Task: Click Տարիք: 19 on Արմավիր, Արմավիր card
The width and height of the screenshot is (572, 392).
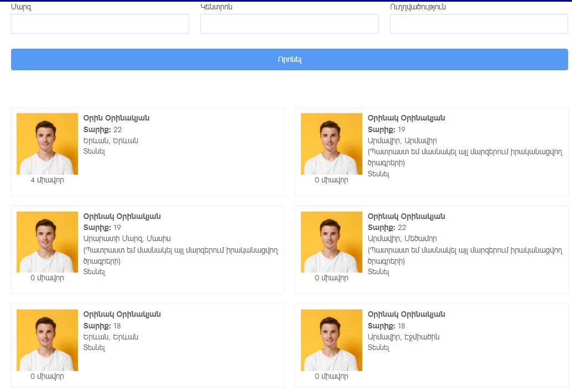Action: [x=386, y=130]
